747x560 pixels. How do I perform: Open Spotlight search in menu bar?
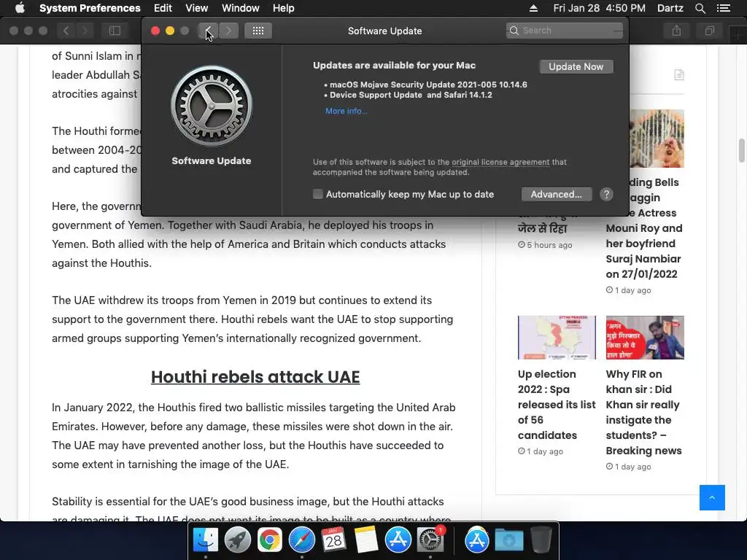[x=700, y=8]
